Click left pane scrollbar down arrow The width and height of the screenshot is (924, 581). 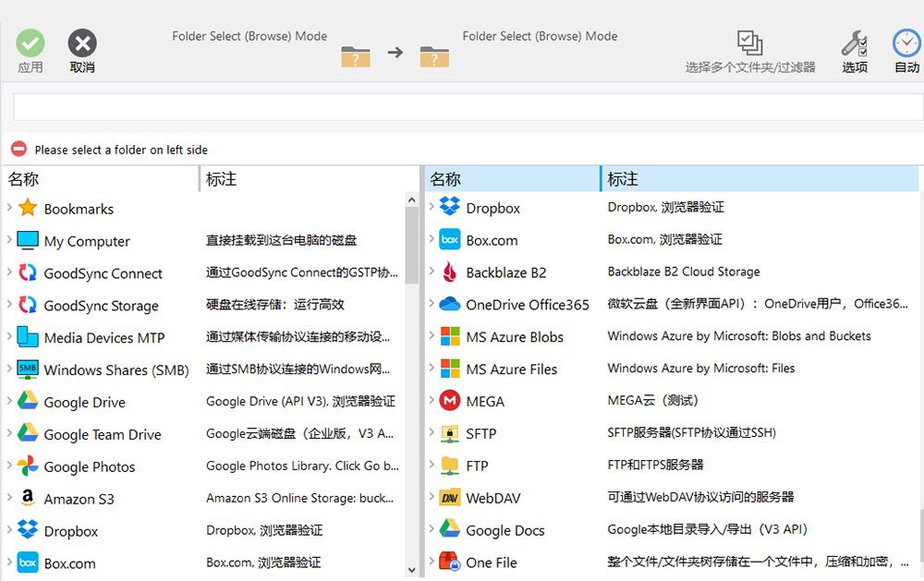click(412, 570)
